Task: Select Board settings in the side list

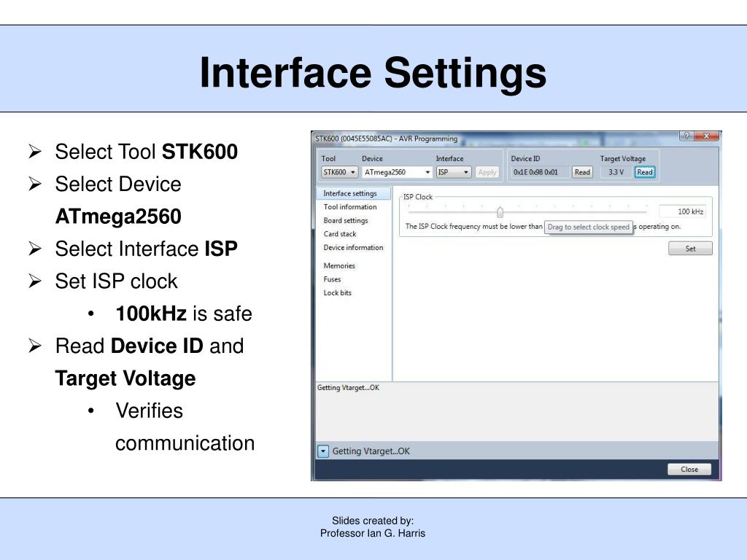Action: tap(346, 220)
